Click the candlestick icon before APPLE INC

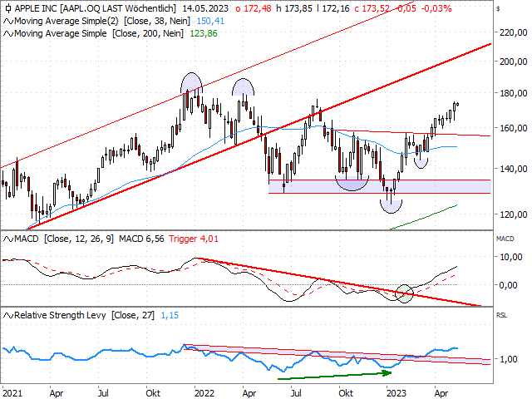[x=8, y=8]
